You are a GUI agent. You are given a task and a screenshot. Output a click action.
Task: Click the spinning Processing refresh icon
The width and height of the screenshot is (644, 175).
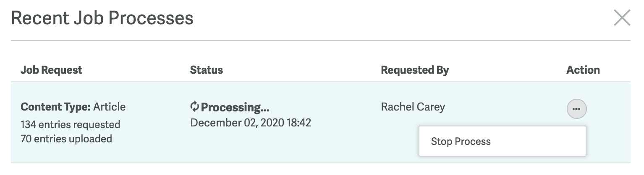[194, 107]
